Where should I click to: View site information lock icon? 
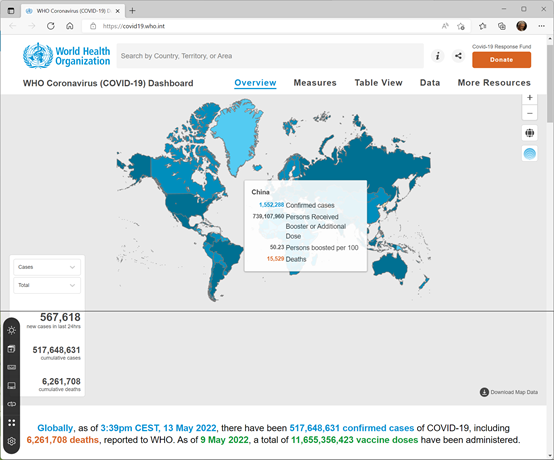coord(93,26)
